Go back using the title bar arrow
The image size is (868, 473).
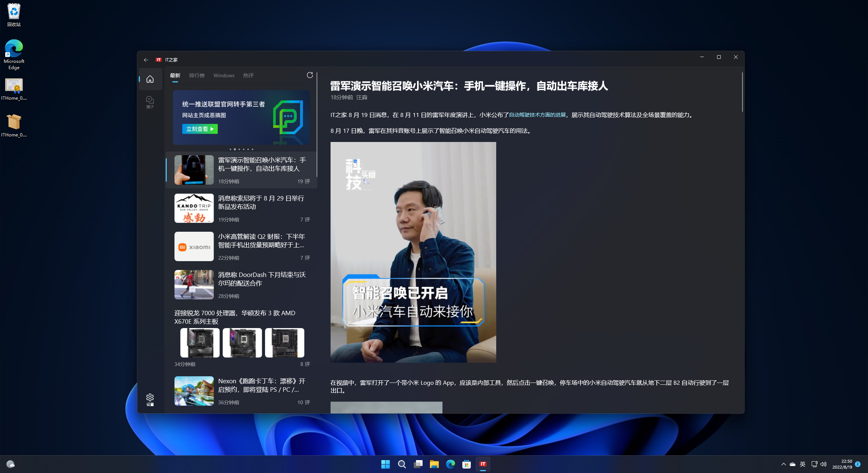point(146,60)
